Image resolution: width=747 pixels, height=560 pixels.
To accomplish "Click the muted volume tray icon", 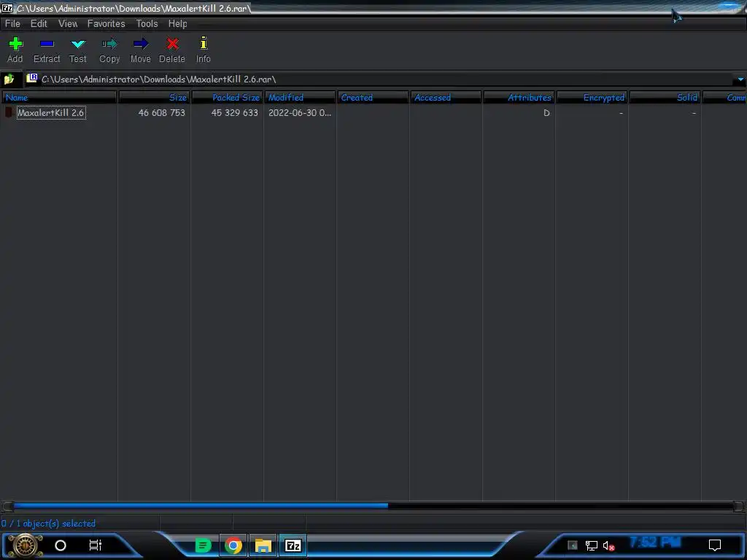I will [x=608, y=545].
